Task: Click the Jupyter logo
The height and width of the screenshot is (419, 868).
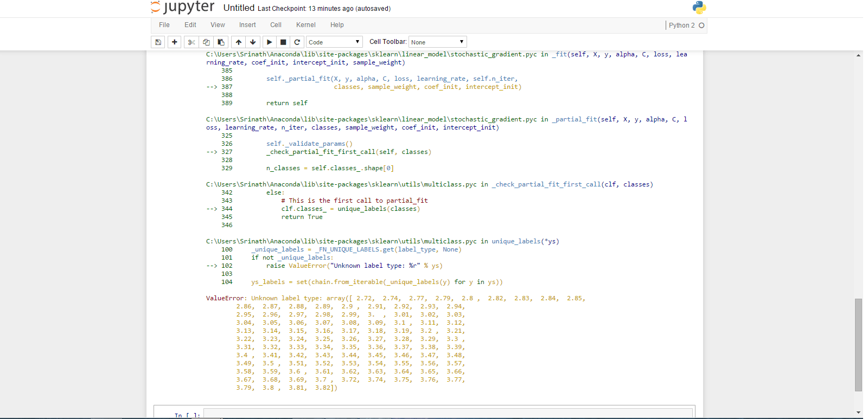Action: pyautogui.click(x=183, y=7)
